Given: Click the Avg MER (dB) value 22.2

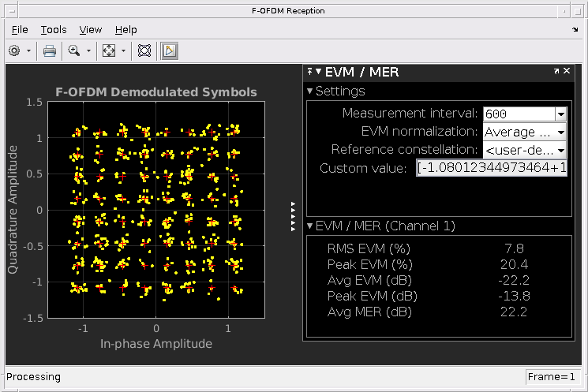Looking at the screenshot, I should pos(514,312).
